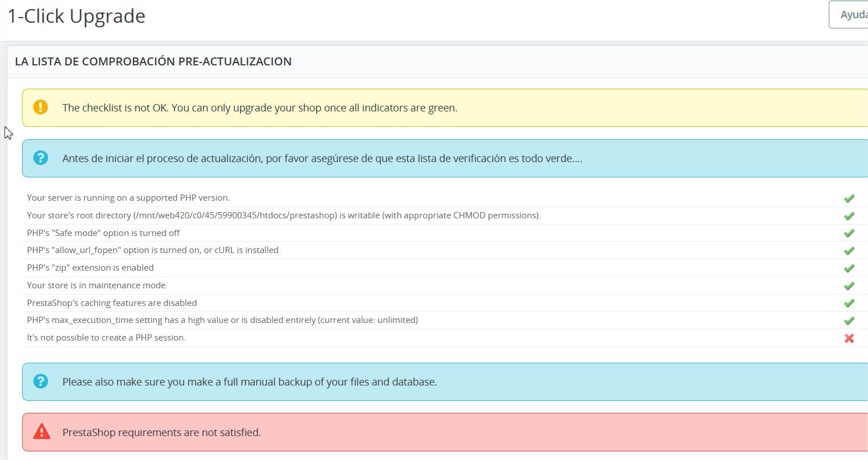Screen dimensions: 868x460
Task: Click green checkmark for supported PHP version
Action: click(849, 198)
